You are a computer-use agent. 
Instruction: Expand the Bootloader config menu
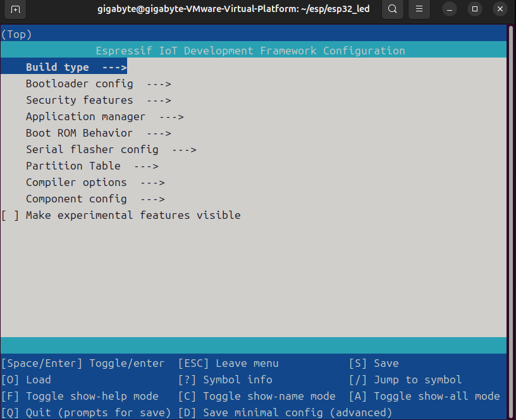79,83
